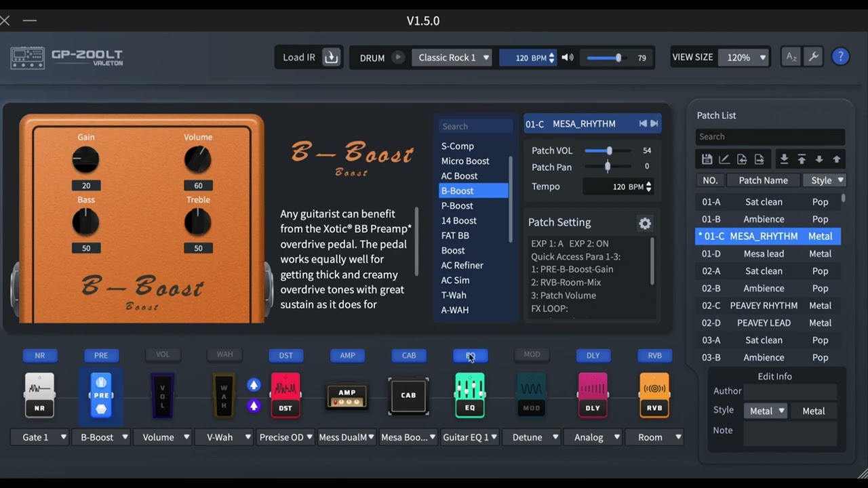Image resolution: width=868 pixels, height=488 pixels.
Task: Toggle the NR module on/off
Action: (40, 355)
